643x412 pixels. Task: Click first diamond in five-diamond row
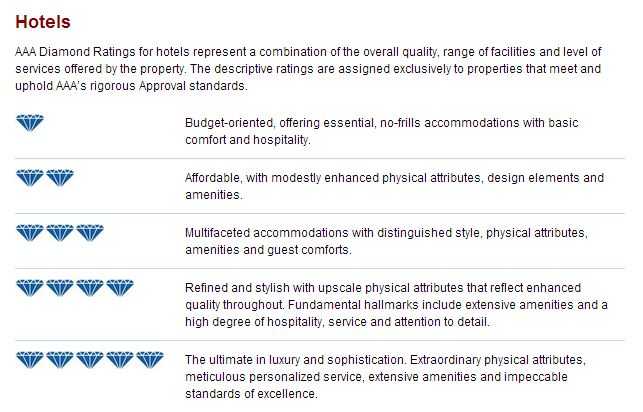pos(30,360)
